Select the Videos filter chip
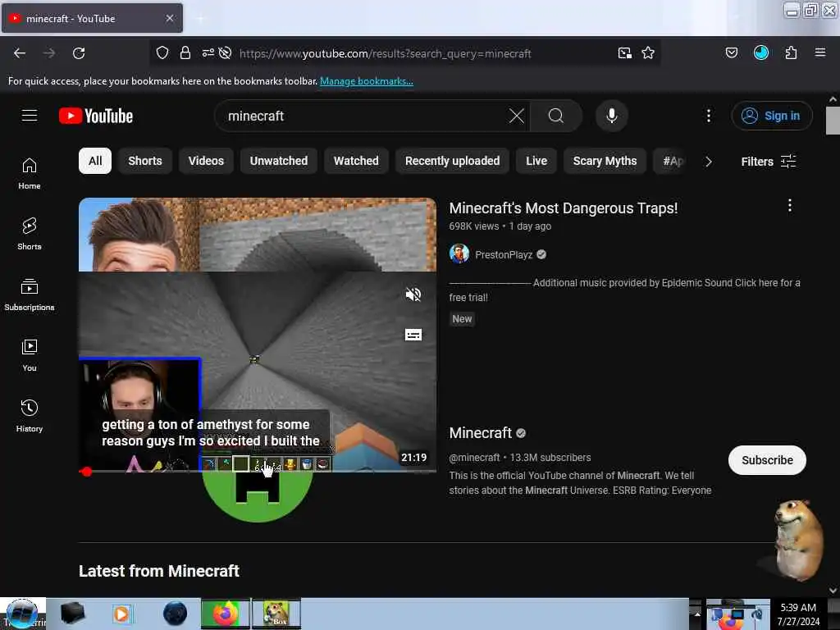840x630 pixels. 206,161
